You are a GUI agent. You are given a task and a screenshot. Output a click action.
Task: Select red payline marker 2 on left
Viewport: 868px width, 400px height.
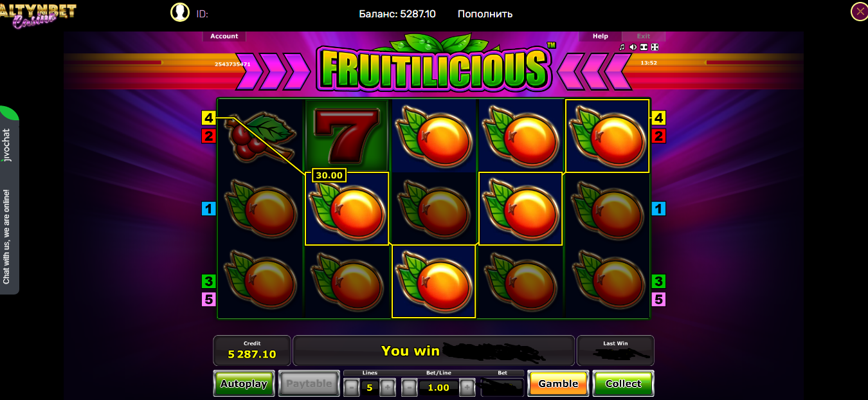tap(208, 136)
